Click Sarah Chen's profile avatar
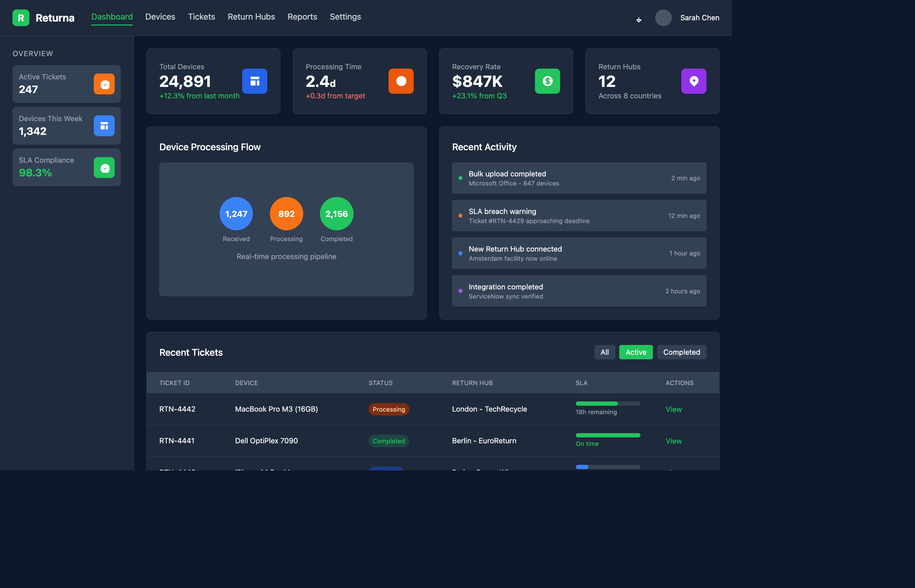Viewport: 915px width, 588px height. (663, 18)
